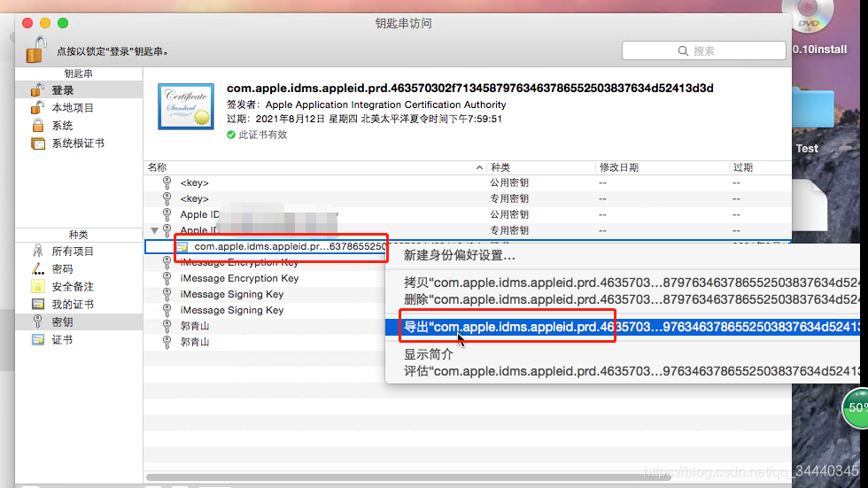The image size is (868, 488).
Task: Select the second iMessage Signing Key row
Action: click(x=265, y=310)
